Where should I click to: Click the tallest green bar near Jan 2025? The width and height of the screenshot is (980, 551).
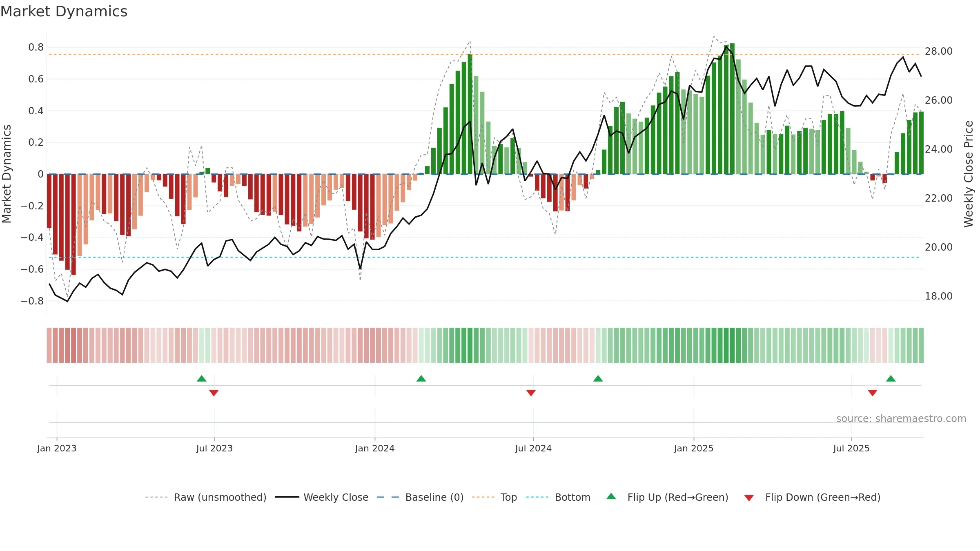tap(733, 109)
